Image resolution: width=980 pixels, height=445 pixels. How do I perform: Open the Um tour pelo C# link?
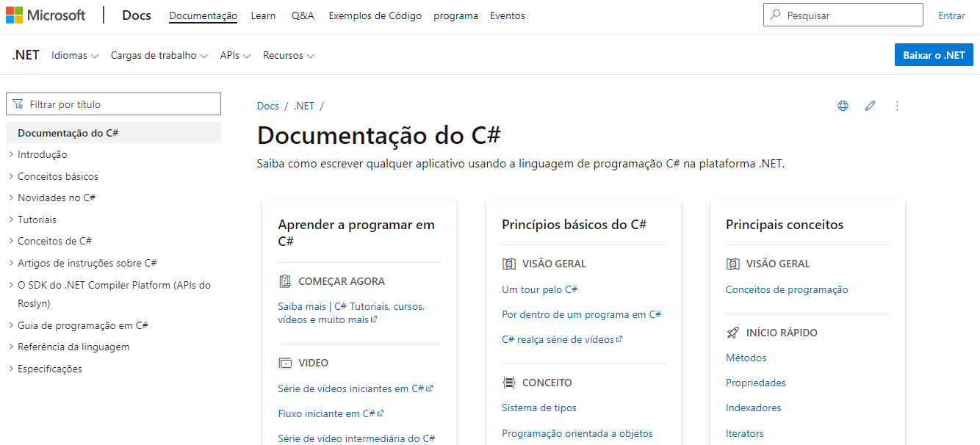[x=541, y=289]
